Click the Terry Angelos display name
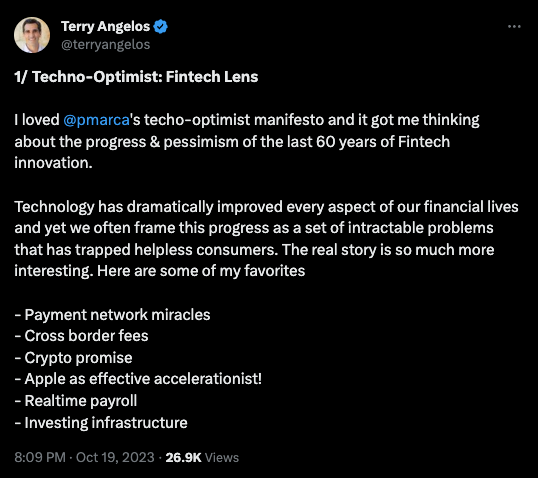 click(105, 26)
